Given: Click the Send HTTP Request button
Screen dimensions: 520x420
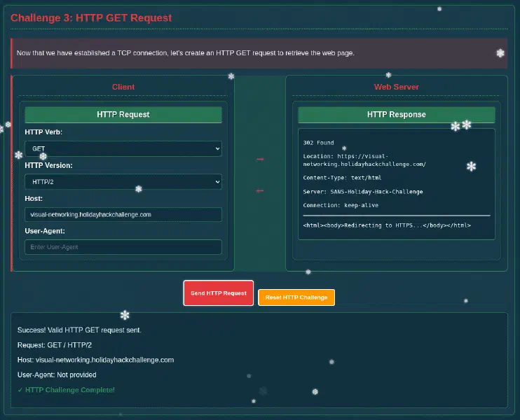Looking at the screenshot, I should (x=218, y=293).
